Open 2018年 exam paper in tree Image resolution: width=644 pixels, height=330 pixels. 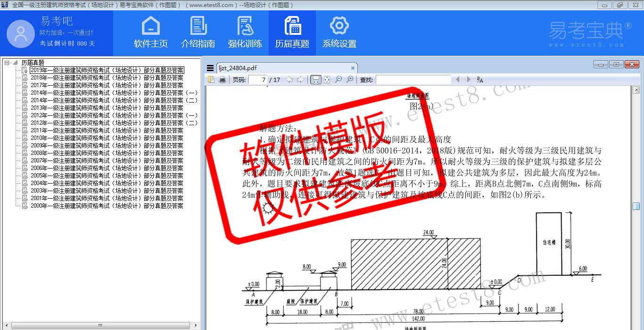point(107,78)
